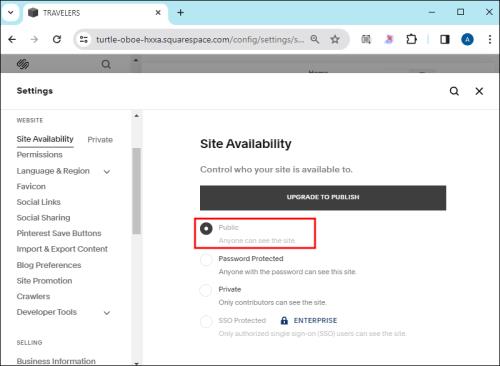Open Import & Export Content

click(x=62, y=249)
